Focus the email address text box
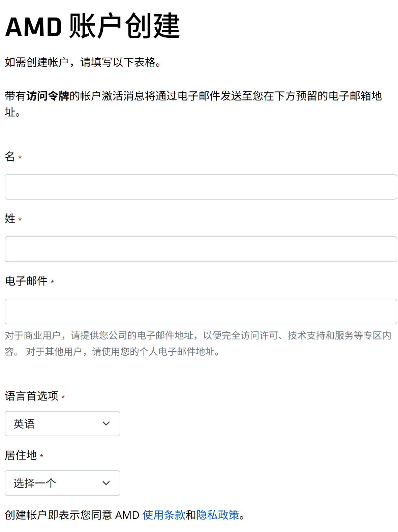398x532 pixels. pos(199,311)
